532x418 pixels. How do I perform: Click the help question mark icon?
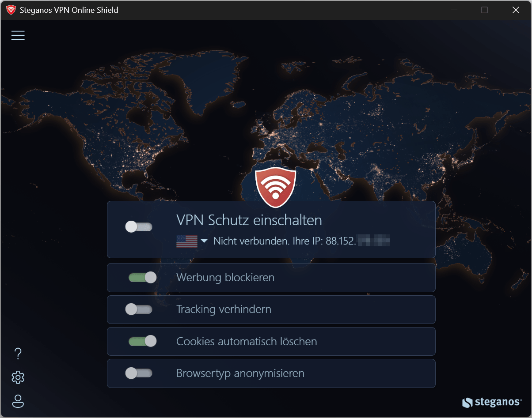coord(18,353)
